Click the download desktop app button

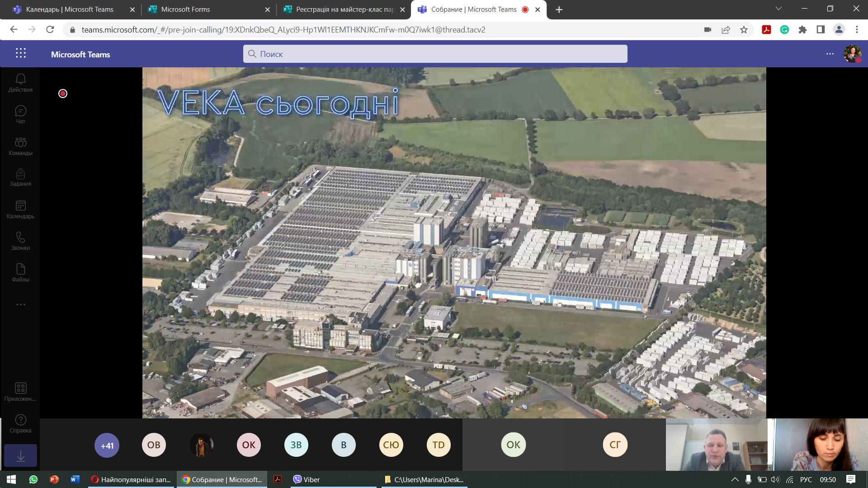point(20,455)
